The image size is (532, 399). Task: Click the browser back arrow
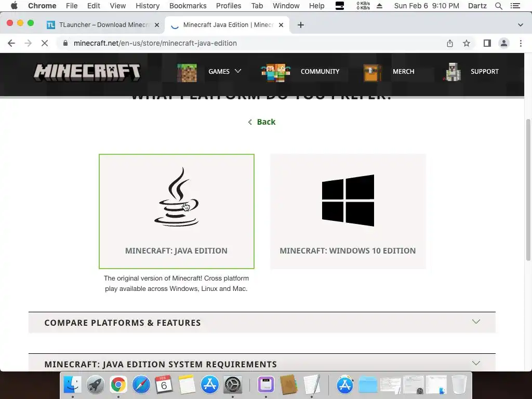click(11, 43)
